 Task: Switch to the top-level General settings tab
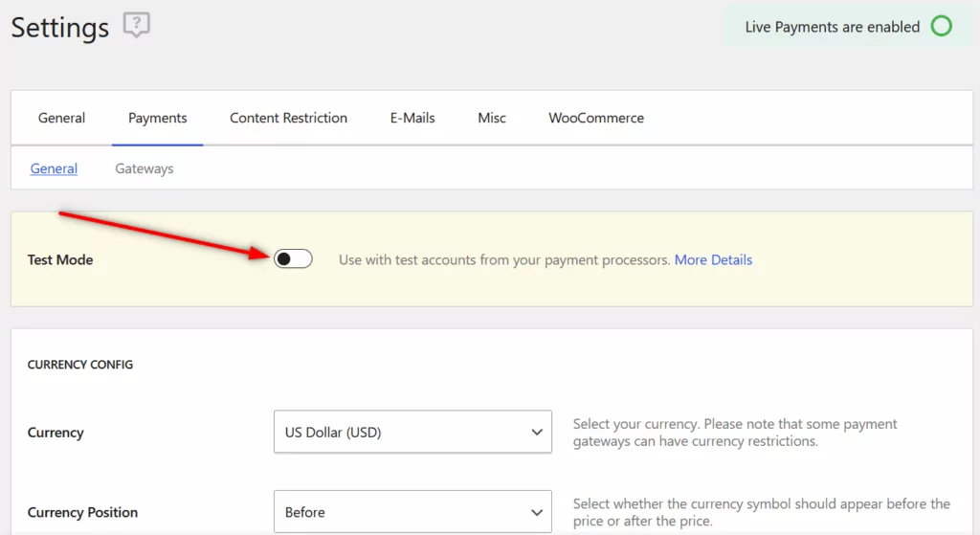click(61, 118)
